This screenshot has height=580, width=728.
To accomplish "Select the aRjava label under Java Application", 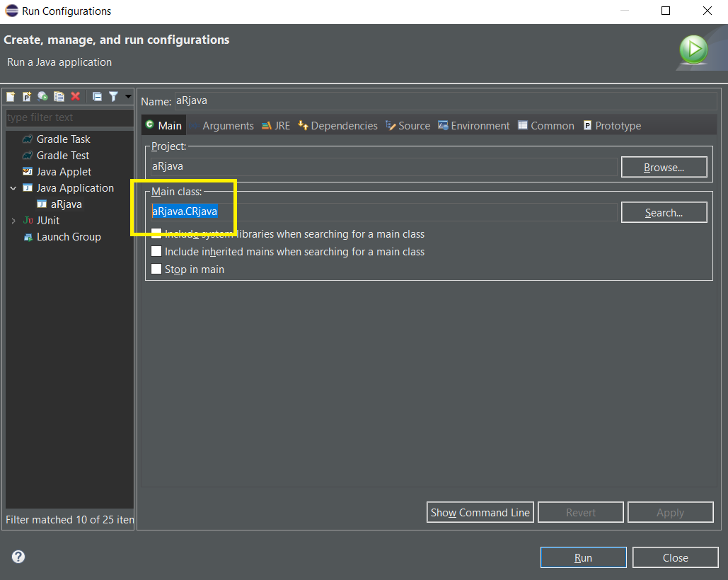I will tap(67, 204).
